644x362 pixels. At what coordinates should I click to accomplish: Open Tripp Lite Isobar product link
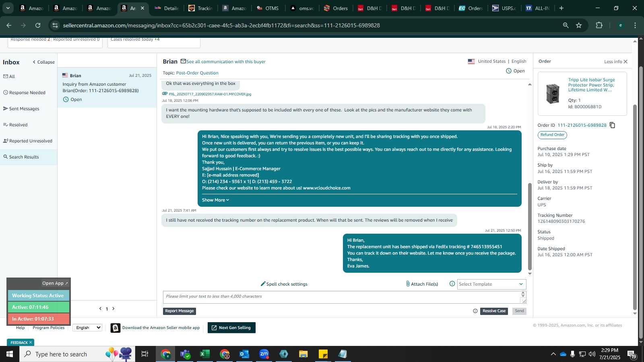tap(592, 85)
